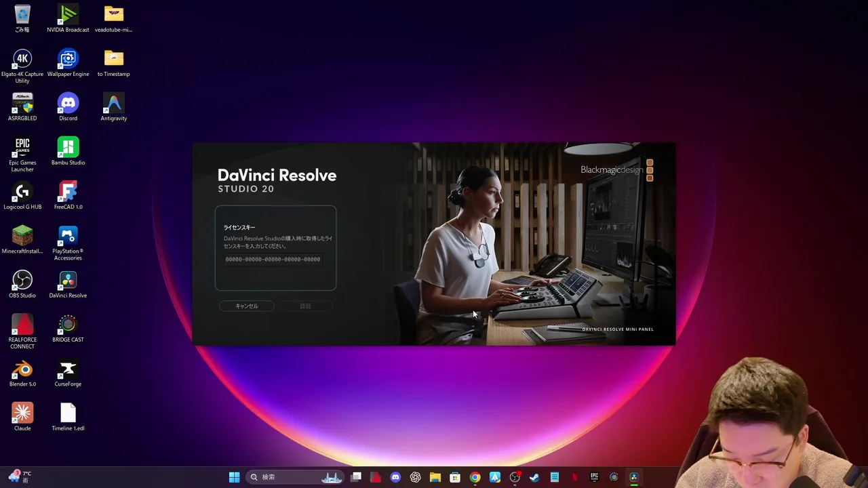The width and height of the screenshot is (868, 488).
Task: Select the Antigravity desktop shortcut
Action: tap(113, 107)
